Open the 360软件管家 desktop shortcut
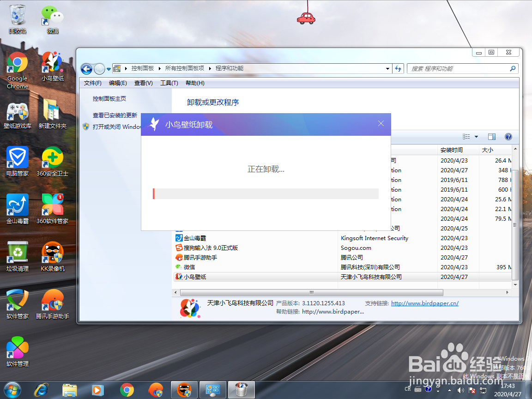Screen dimensions: 532x399 53,209
